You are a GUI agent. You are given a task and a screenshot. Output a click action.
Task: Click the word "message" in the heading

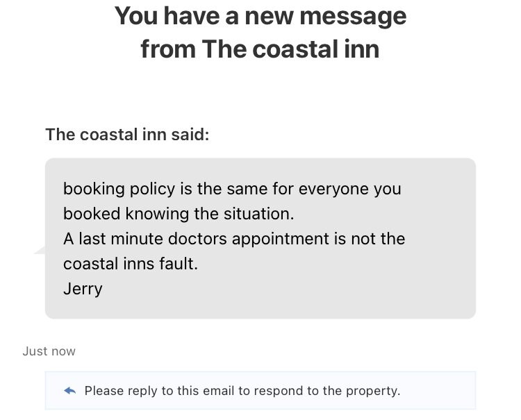click(x=353, y=16)
